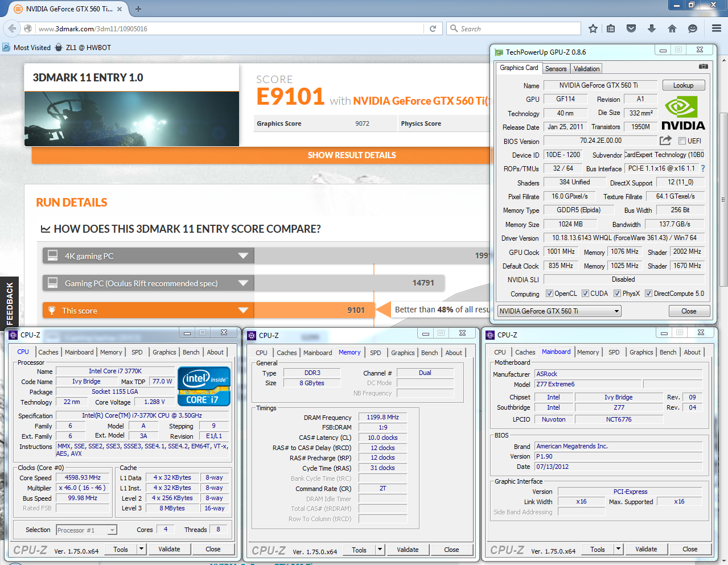Click the 3DMark 11 result thumbnail image
The width and height of the screenshot is (728, 565).
[x=131, y=119]
